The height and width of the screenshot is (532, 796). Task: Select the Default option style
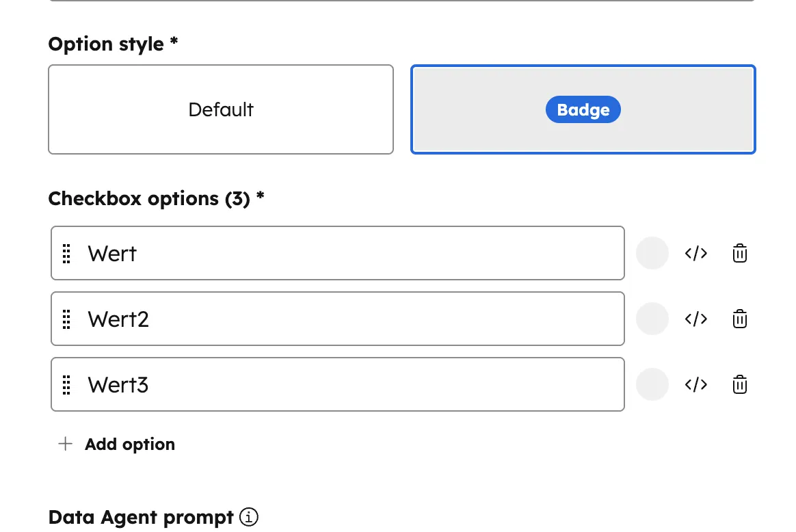coord(220,109)
